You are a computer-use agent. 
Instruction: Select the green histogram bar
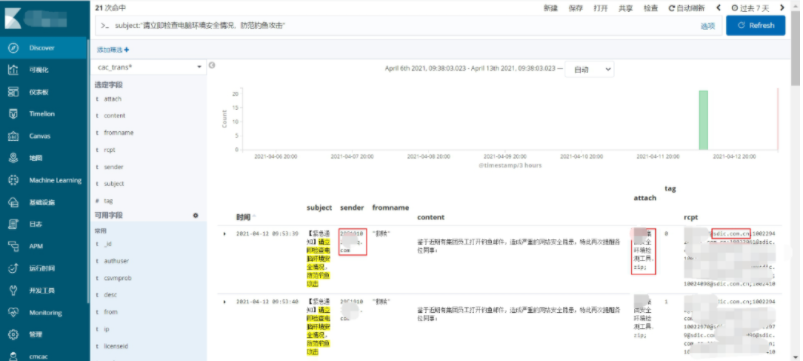[x=704, y=120]
